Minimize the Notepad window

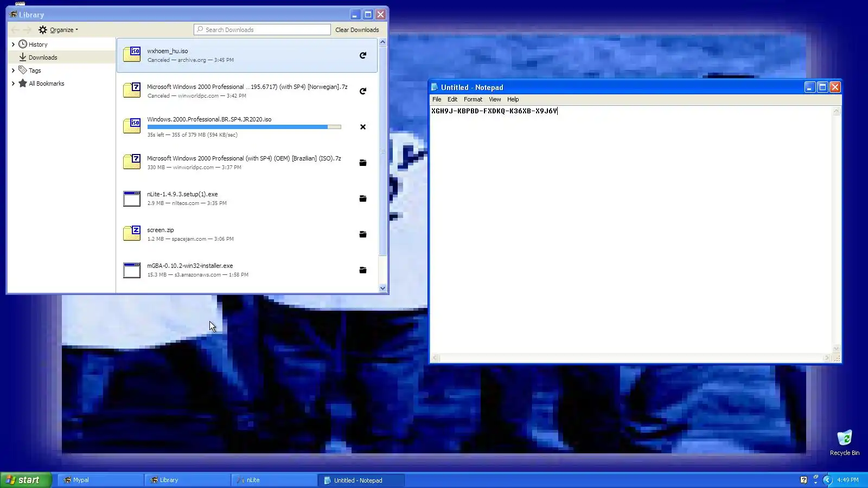pos(810,87)
